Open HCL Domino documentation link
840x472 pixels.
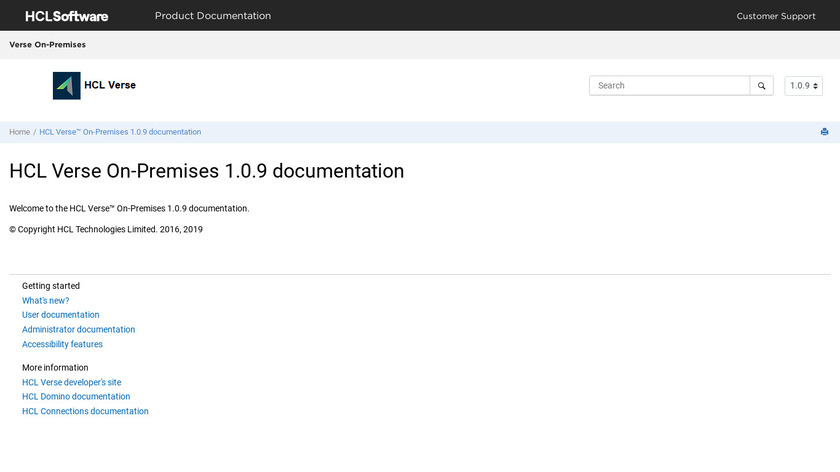click(x=77, y=397)
